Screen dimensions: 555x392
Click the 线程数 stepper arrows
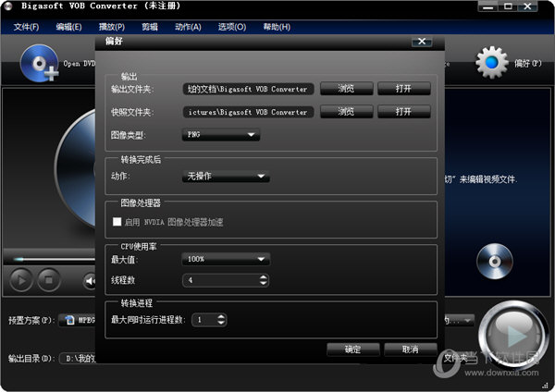[x=263, y=280]
